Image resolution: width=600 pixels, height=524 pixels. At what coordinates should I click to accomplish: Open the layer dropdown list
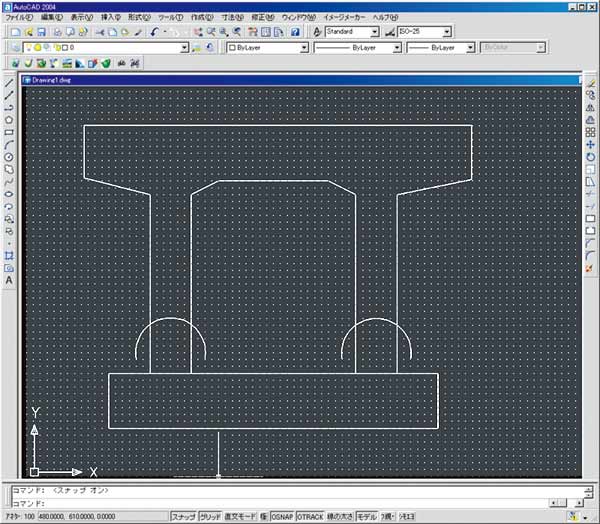tap(183, 47)
